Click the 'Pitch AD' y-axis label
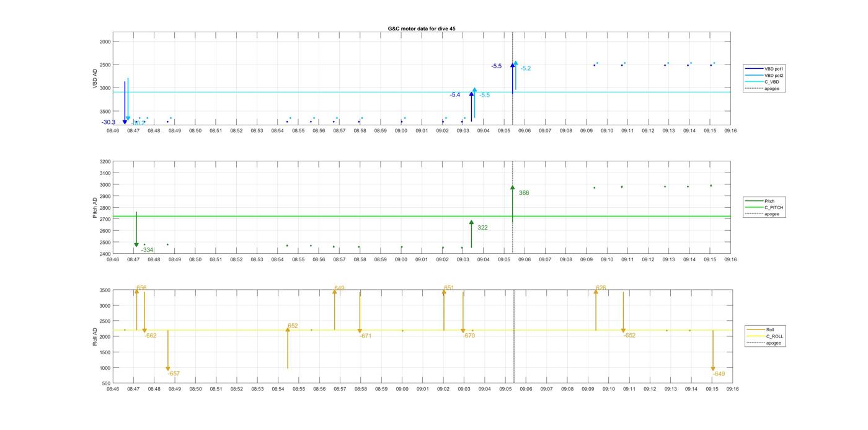 pos(95,208)
